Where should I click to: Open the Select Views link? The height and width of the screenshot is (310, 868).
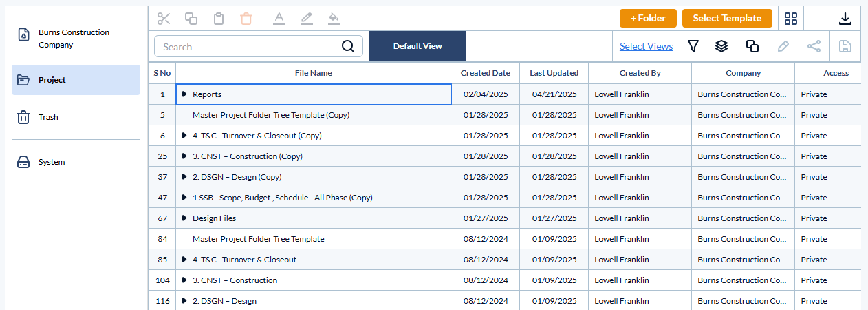(x=646, y=46)
